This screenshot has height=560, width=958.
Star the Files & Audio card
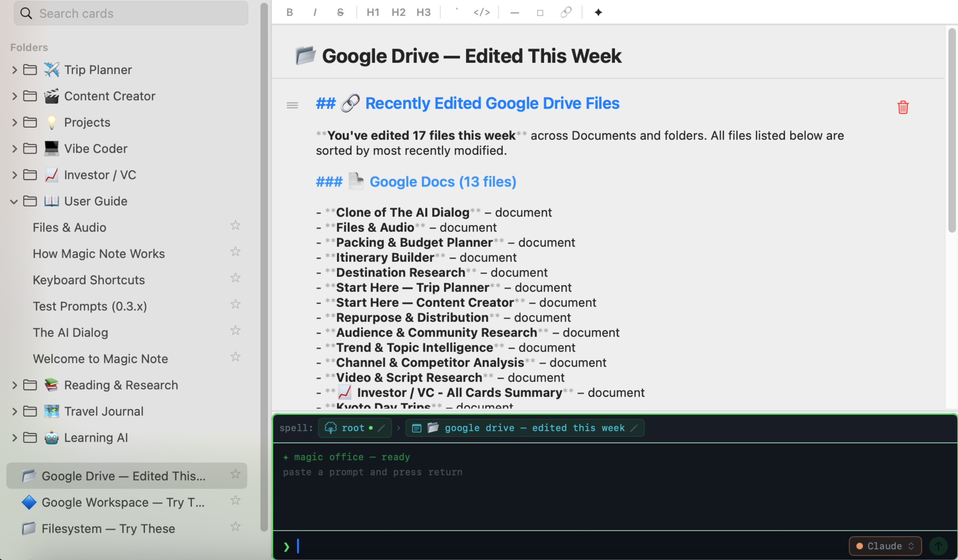(235, 225)
